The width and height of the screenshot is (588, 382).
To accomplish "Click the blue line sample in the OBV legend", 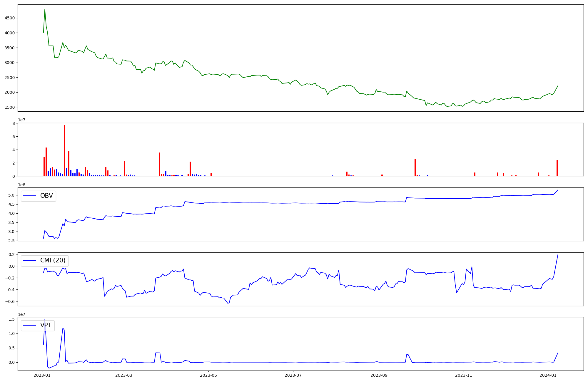I will 29,196.
